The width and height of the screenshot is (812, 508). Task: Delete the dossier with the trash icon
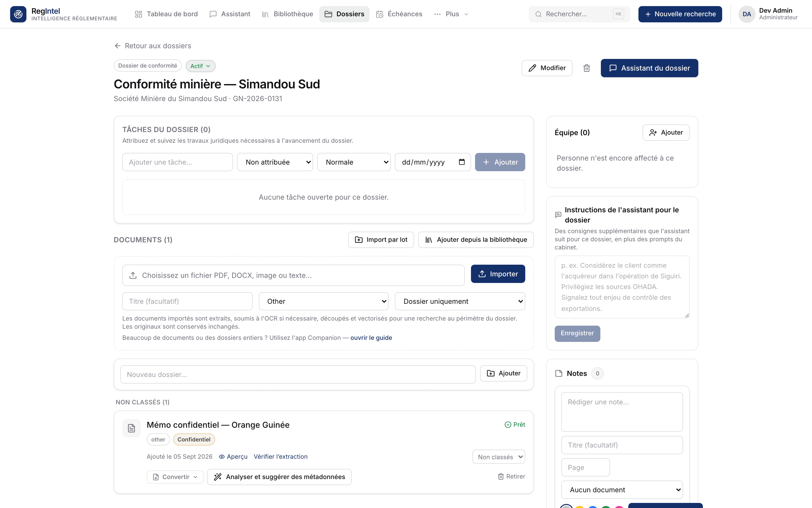(586, 68)
